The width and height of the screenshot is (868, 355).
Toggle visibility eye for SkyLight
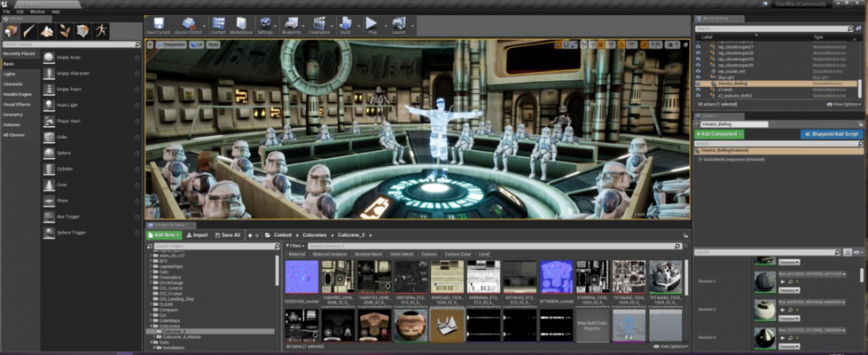point(698,77)
